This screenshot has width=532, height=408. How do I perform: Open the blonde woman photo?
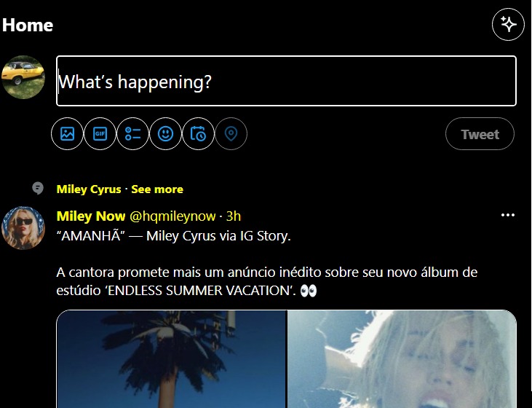click(402, 359)
